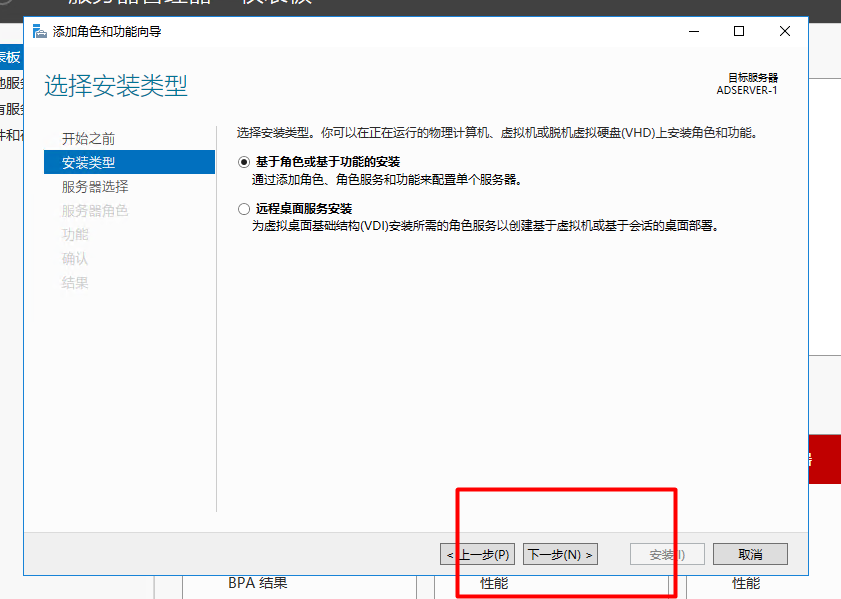Screen dimensions: 841x599
Task: Minimize the wizard window
Action: click(694, 32)
